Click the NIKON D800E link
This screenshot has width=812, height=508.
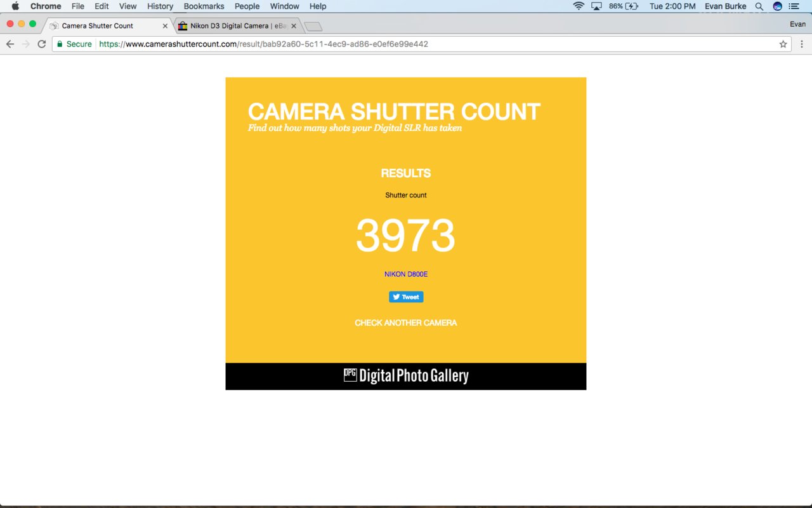click(x=406, y=274)
